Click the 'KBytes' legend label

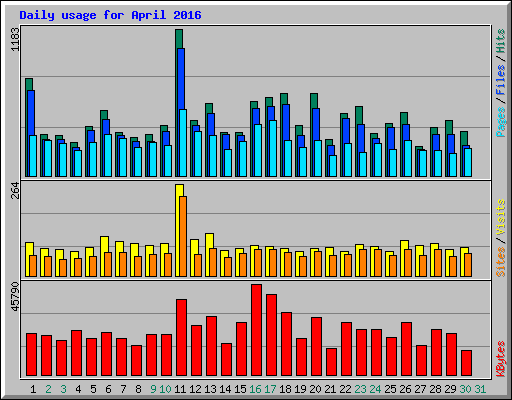tap(500, 359)
